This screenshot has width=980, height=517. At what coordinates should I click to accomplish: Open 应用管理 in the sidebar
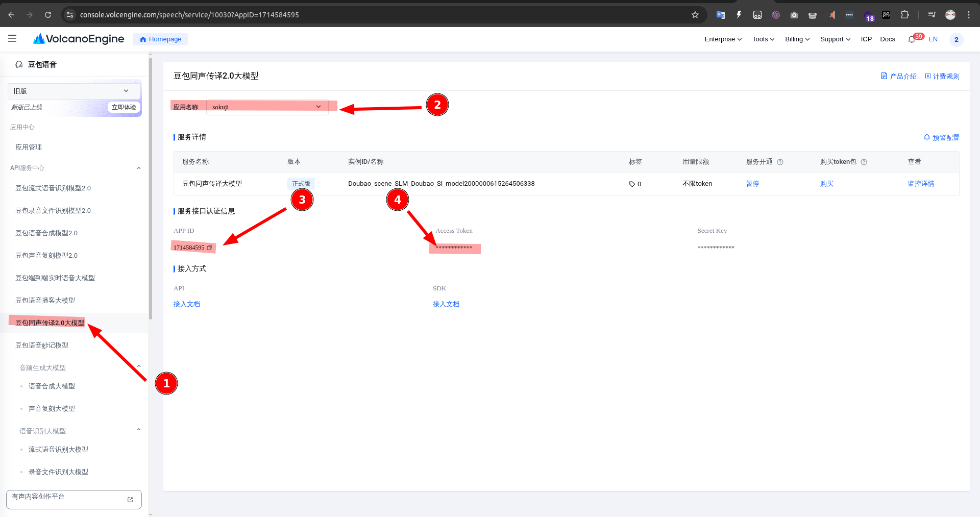click(29, 147)
